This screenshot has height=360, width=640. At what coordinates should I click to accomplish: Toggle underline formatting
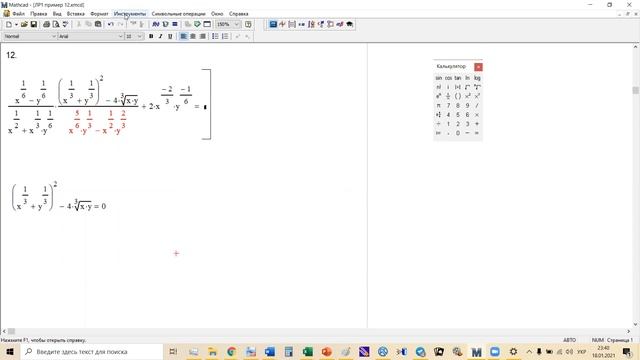[x=170, y=36]
